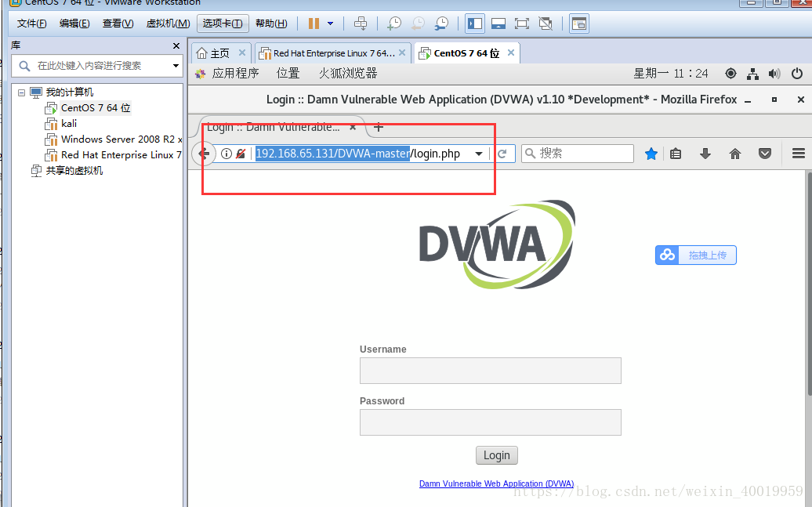
Task: Close the 主页 tab
Action: tap(242, 53)
